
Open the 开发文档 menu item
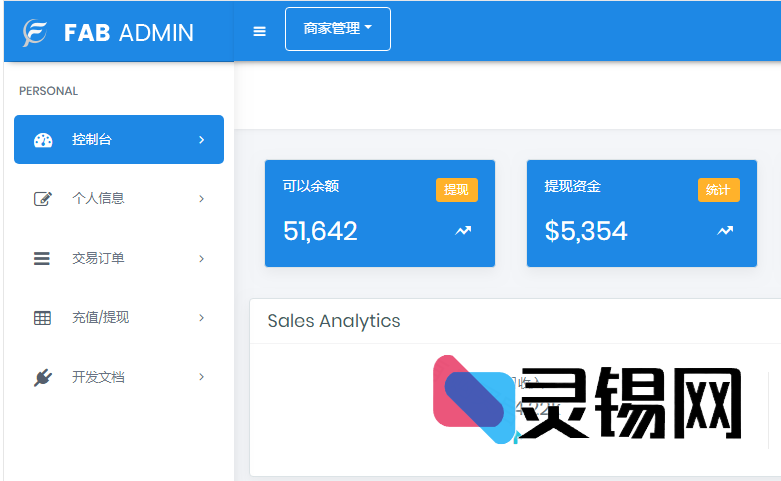(x=98, y=378)
